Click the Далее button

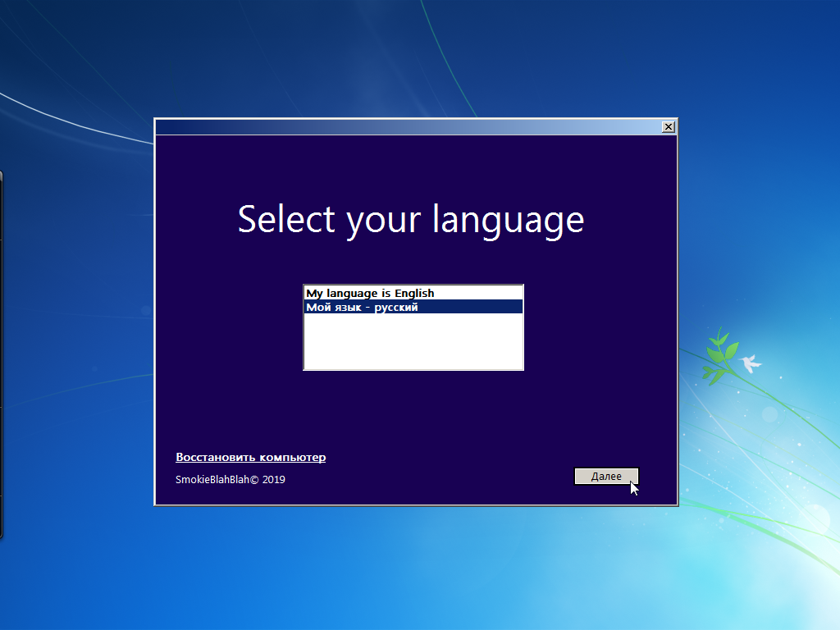pos(606,477)
